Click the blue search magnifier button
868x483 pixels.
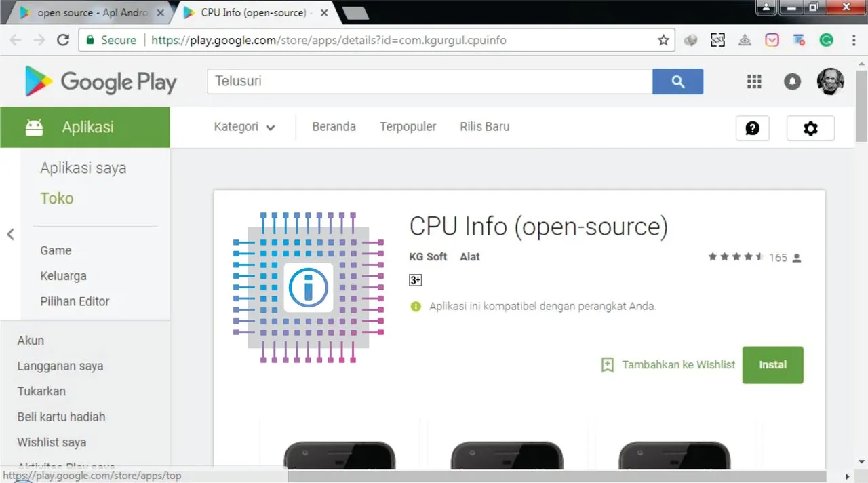677,81
